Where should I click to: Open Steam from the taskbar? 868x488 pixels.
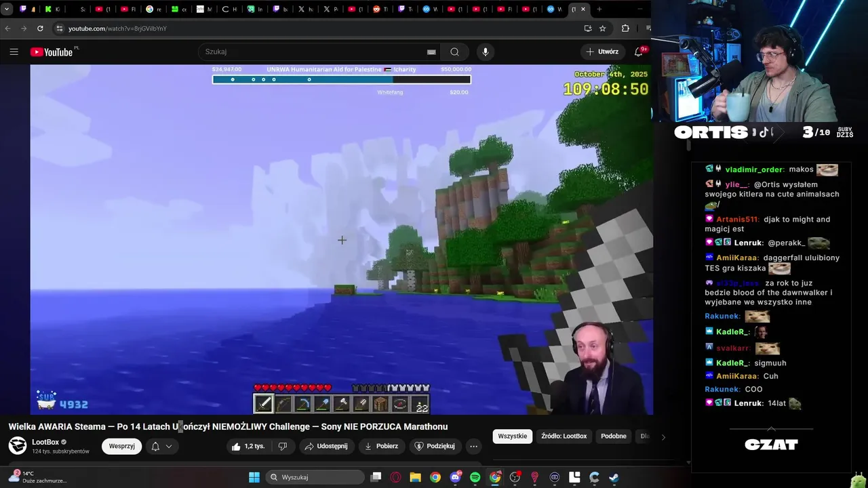(x=614, y=477)
